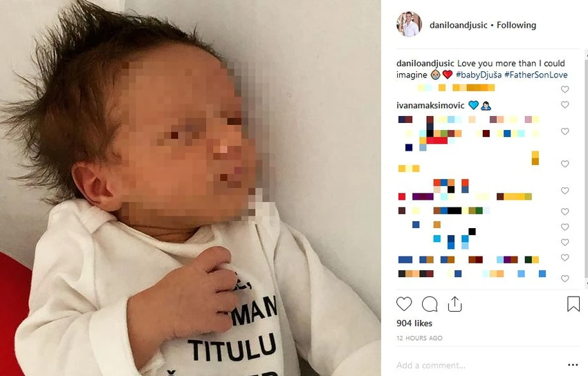The width and height of the screenshot is (588, 376).
Task: Open the three-dot more options menu
Action: pos(573,365)
